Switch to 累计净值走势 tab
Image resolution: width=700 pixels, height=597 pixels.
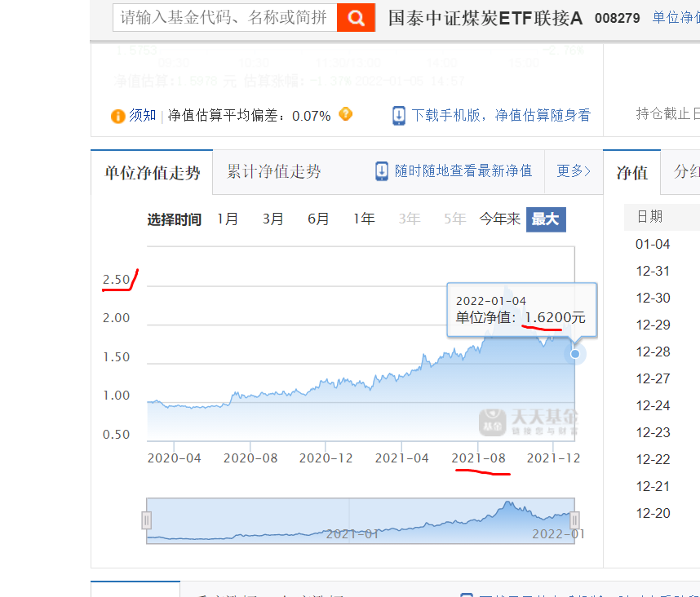273,171
